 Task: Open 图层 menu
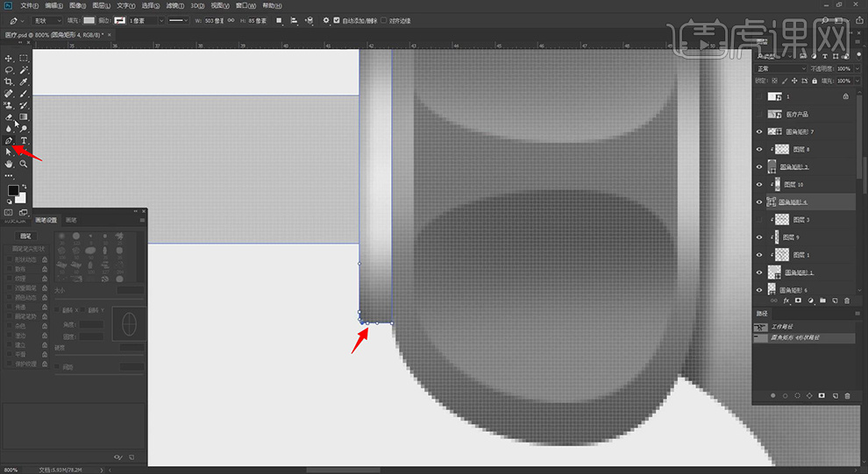click(x=102, y=5)
